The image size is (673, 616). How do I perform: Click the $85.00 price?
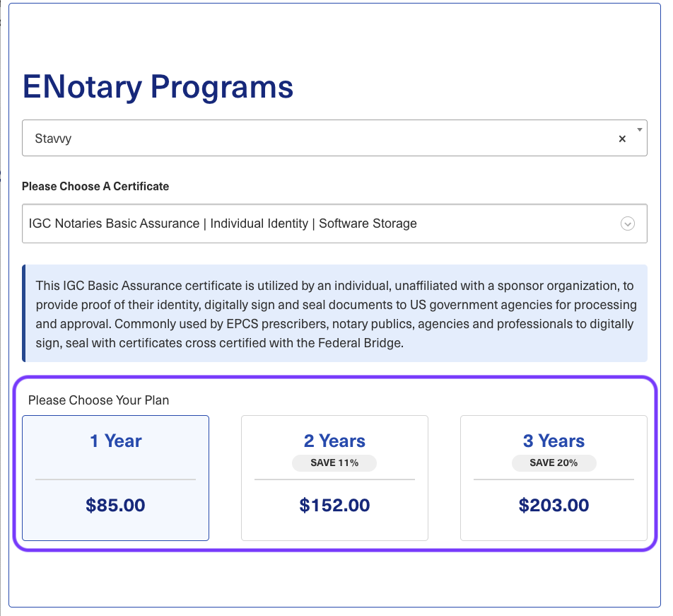[115, 505]
